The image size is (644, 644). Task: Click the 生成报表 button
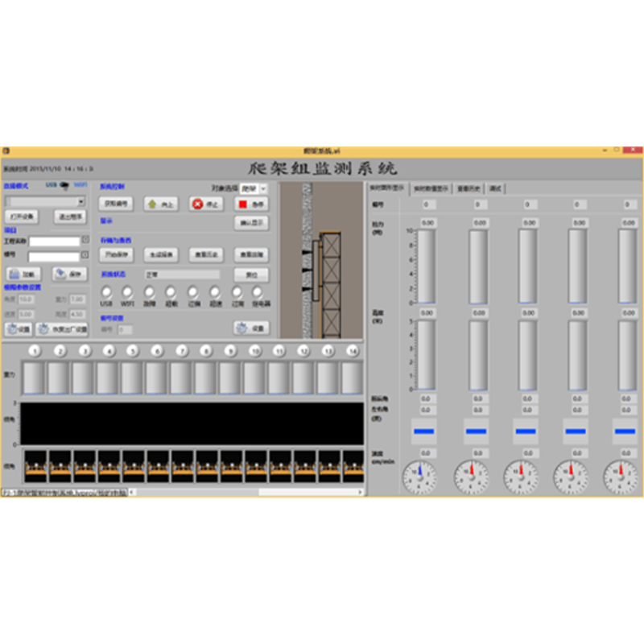click(161, 254)
